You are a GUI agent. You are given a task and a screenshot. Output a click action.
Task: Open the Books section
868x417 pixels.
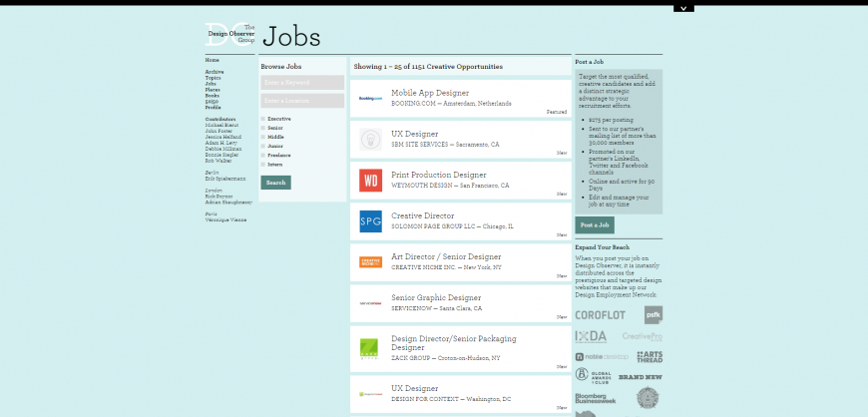pyautogui.click(x=213, y=95)
